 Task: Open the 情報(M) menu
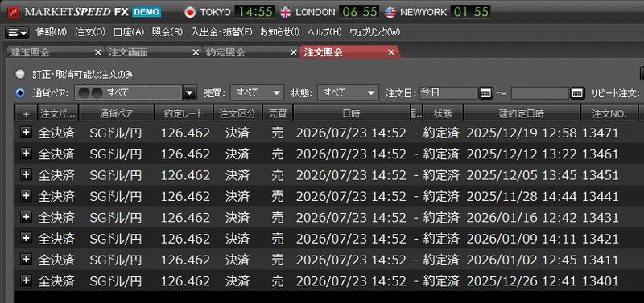(52, 32)
